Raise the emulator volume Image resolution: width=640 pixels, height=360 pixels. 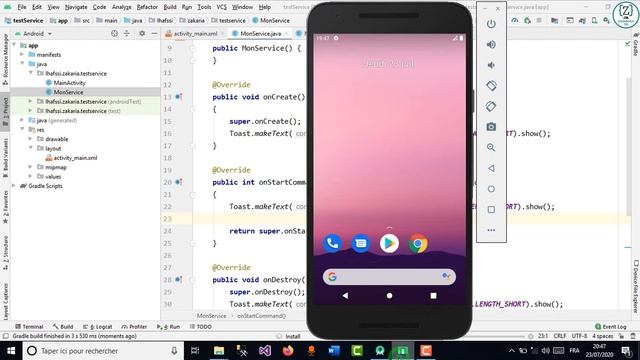(x=491, y=44)
